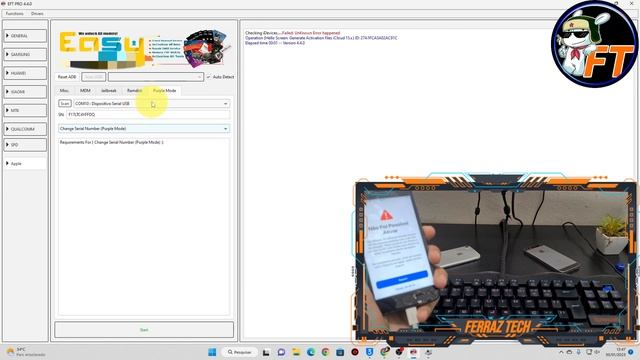Open File Explorer from the taskbar

[x=296, y=352]
